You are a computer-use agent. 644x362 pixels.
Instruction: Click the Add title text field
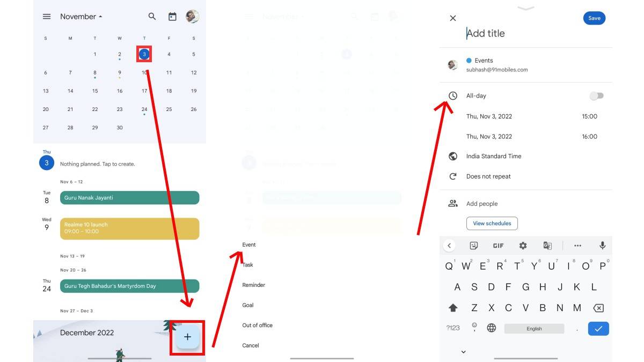click(x=515, y=33)
